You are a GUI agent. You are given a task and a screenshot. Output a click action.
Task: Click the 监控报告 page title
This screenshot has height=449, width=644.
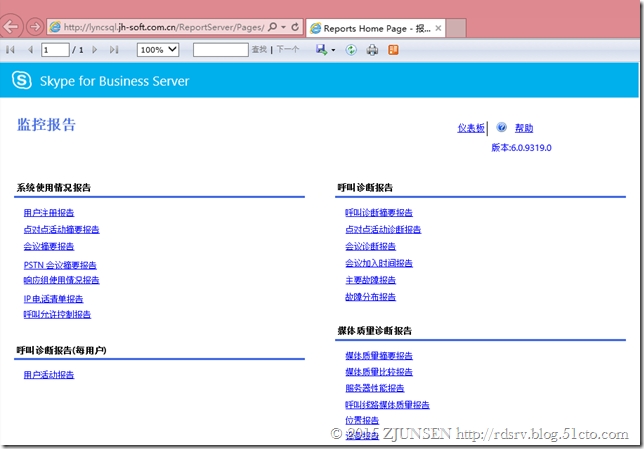(x=46, y=124)
